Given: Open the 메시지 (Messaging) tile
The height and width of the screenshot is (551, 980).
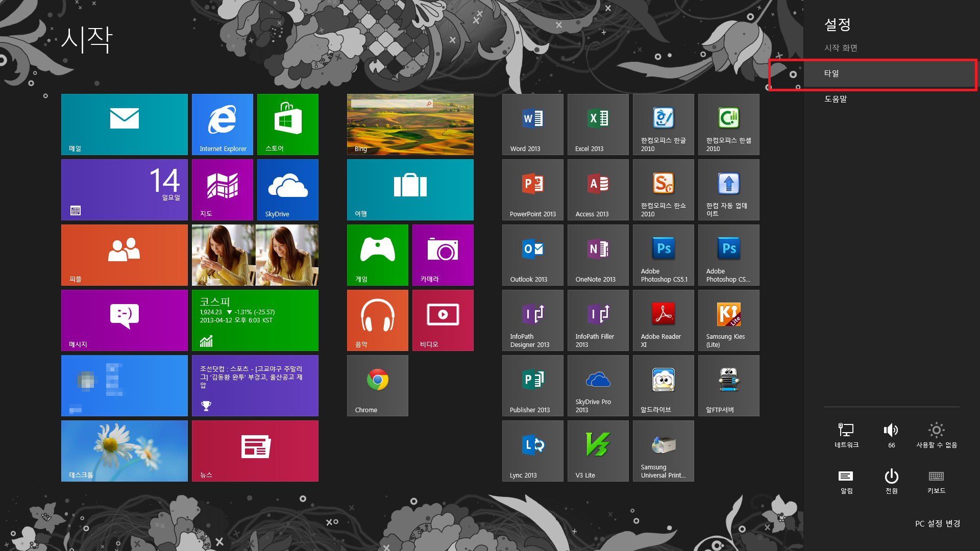Looking at the screenshot, I should pos(125,320).
